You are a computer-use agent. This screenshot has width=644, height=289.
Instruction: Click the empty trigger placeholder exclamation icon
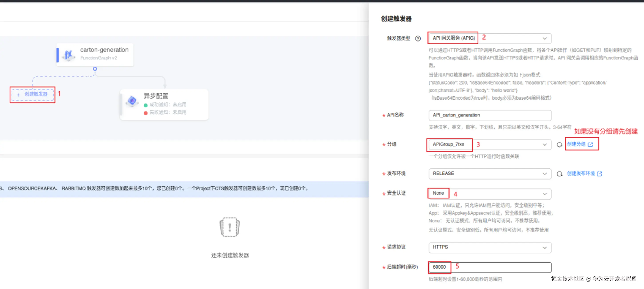pyautogui.click(x=229, y=227)
